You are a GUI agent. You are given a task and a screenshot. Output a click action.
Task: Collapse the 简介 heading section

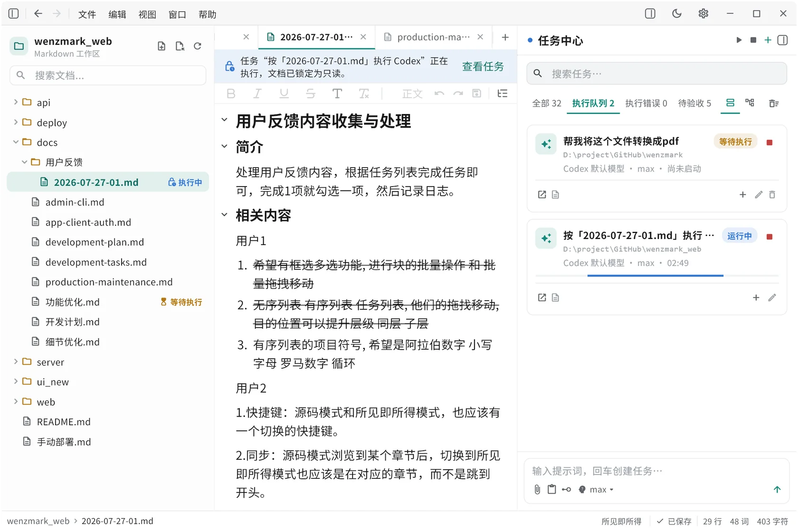[x=225, y=146]
